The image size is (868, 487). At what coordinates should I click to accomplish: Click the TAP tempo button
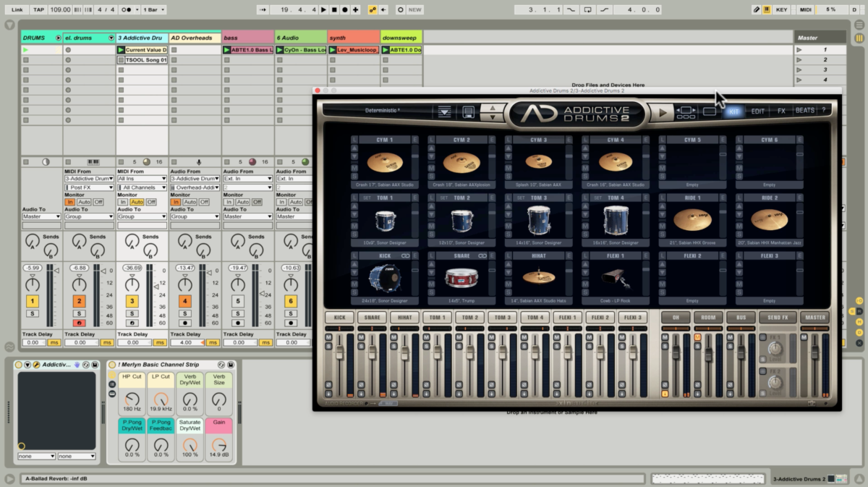[x=38, y=9]
